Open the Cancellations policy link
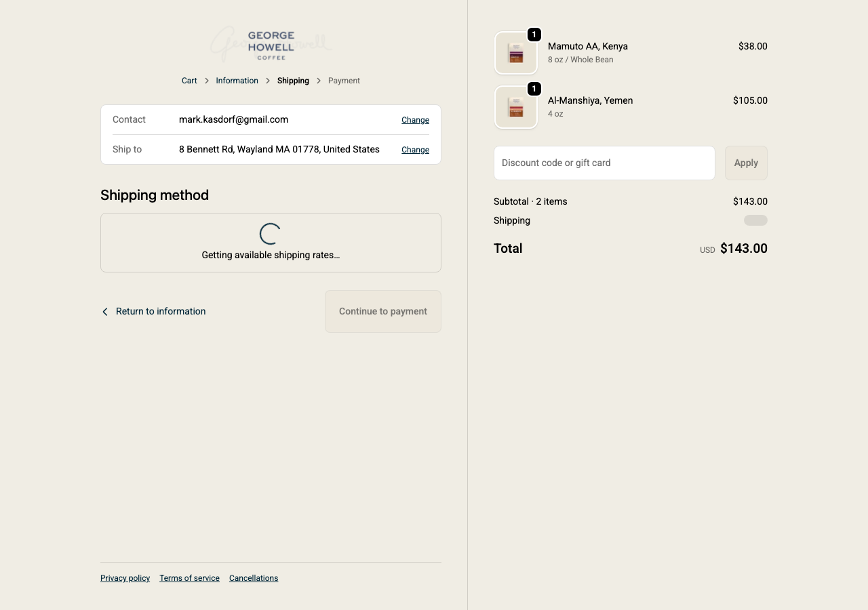868x610 pixels. pos(254,578)
